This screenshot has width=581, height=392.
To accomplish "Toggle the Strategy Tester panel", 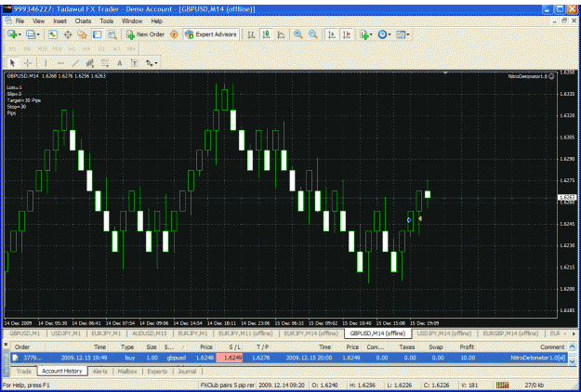I will coord(112,34).
